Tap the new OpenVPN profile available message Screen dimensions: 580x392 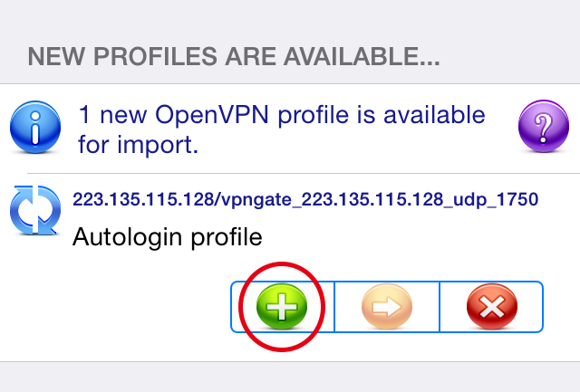click(x=282, y=129)
